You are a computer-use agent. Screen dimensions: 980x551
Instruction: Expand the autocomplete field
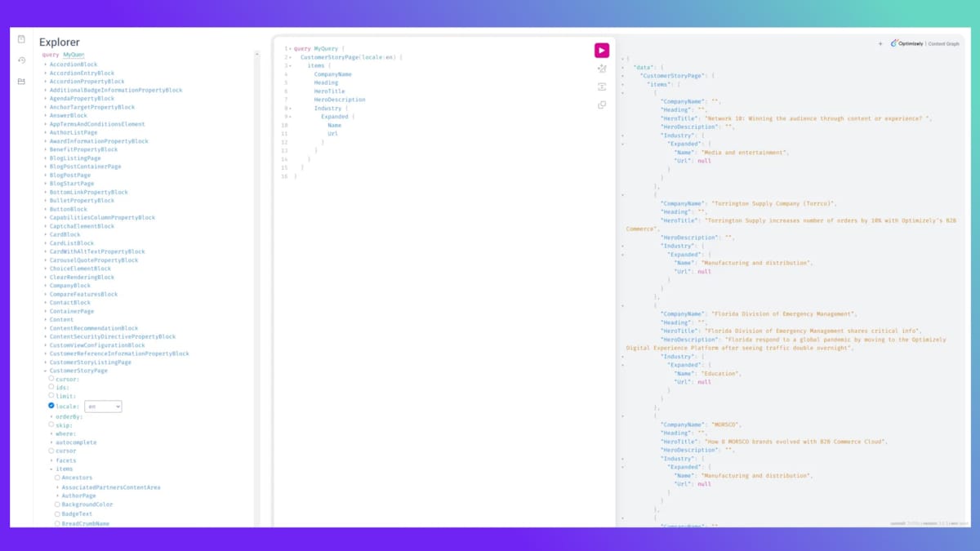coord(51,442)
